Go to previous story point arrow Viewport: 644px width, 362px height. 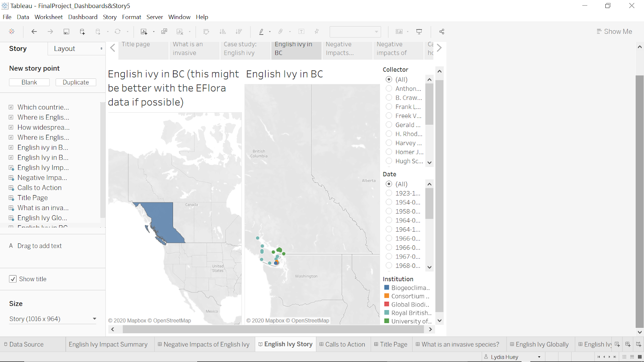[x=113, y=48]
